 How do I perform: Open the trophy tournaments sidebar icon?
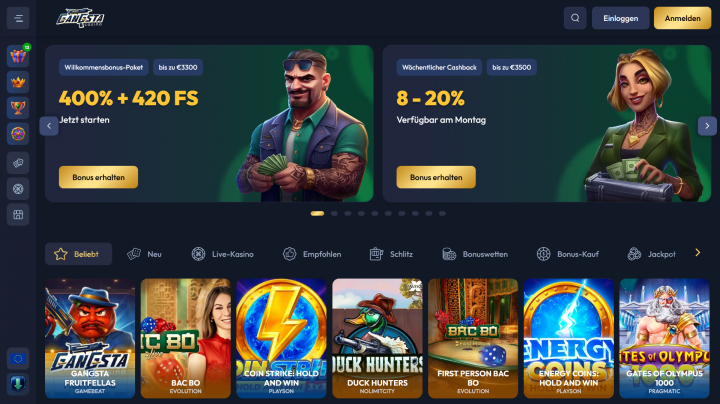tap(18, 108)
